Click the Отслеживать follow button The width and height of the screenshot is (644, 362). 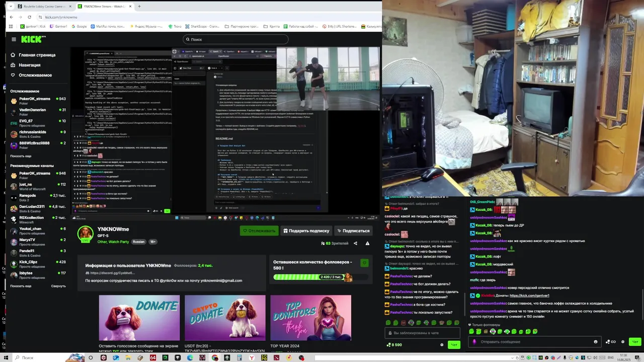coord(259,231)
